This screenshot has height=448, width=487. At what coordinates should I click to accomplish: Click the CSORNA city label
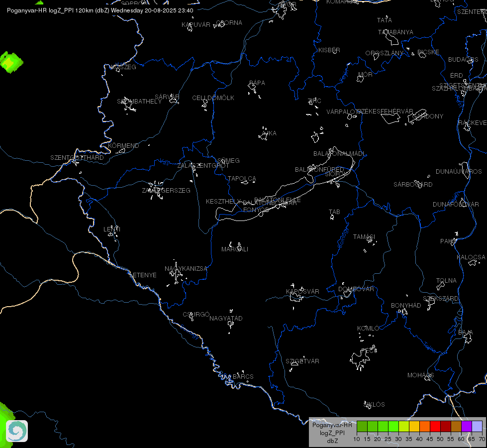click(x=229, y=23)
